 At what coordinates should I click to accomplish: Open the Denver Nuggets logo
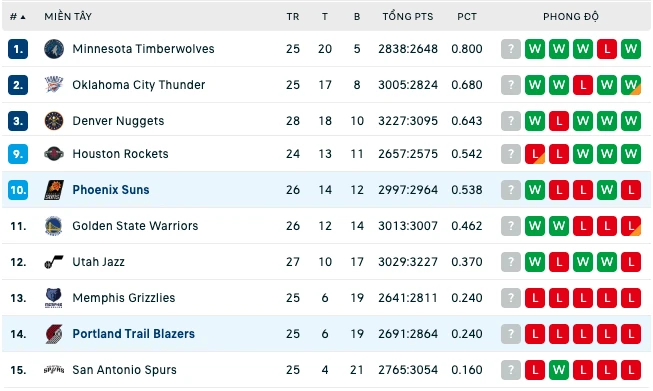[54, 121]
